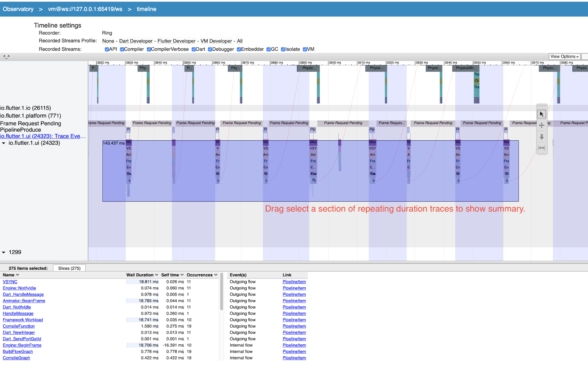Open io.flutter.1.ui Trace Events link
Screen dimensions: 588x369
tap(43, 136)
